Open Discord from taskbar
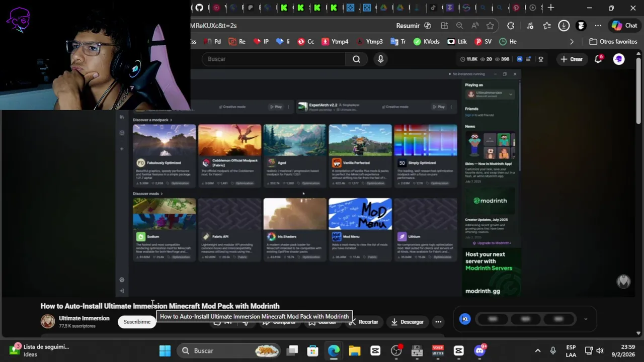Image resolution: width=644 pixels, height=362 pixels. [479, 351]
